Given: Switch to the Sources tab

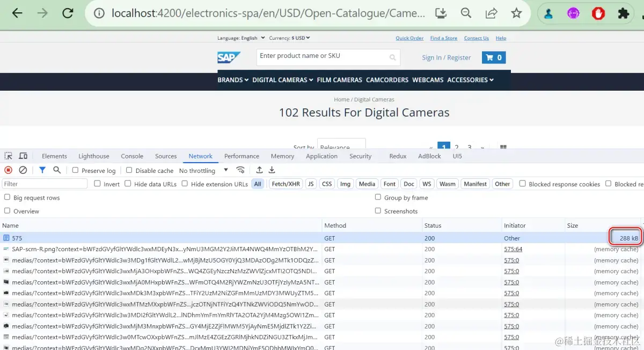Looking at the screenshot, I should 166,156.
